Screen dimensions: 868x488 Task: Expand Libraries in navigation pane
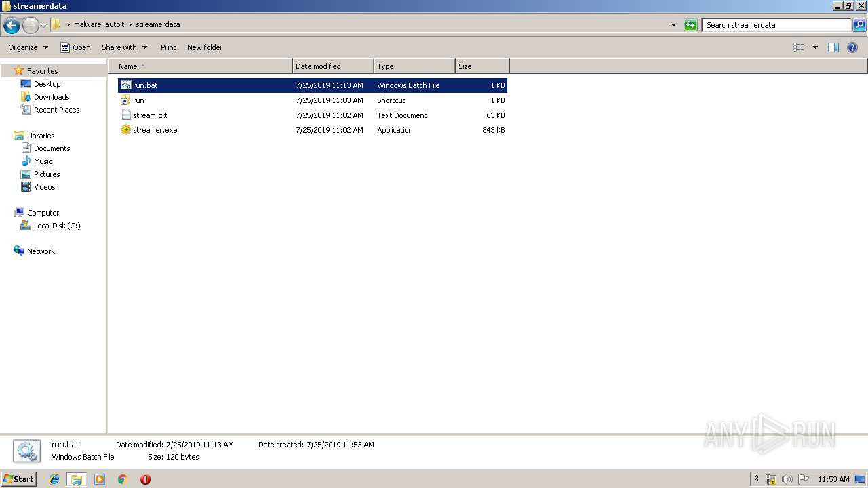coord(41,136)
